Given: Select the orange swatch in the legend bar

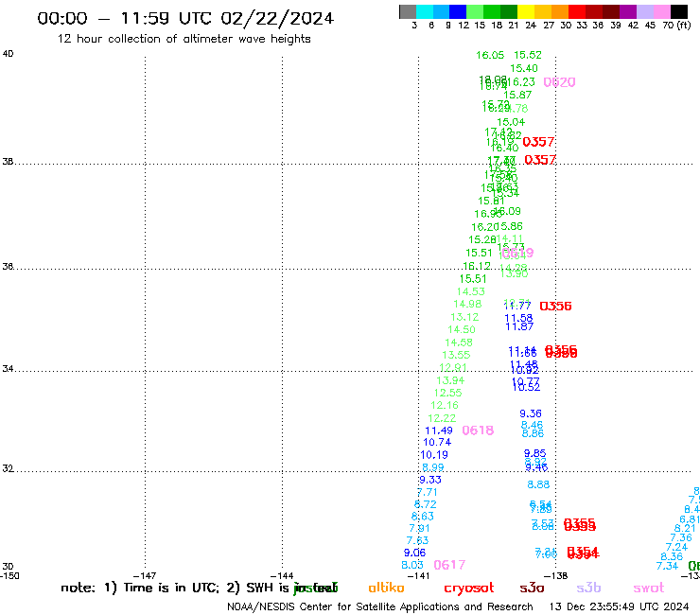Looking at the screenshot, I should (x=560, y=11).
